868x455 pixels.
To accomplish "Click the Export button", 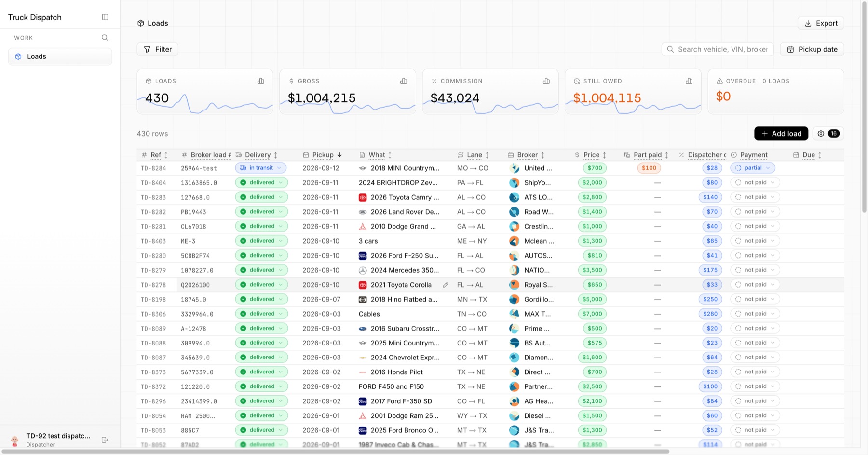I will click(821, 23).
